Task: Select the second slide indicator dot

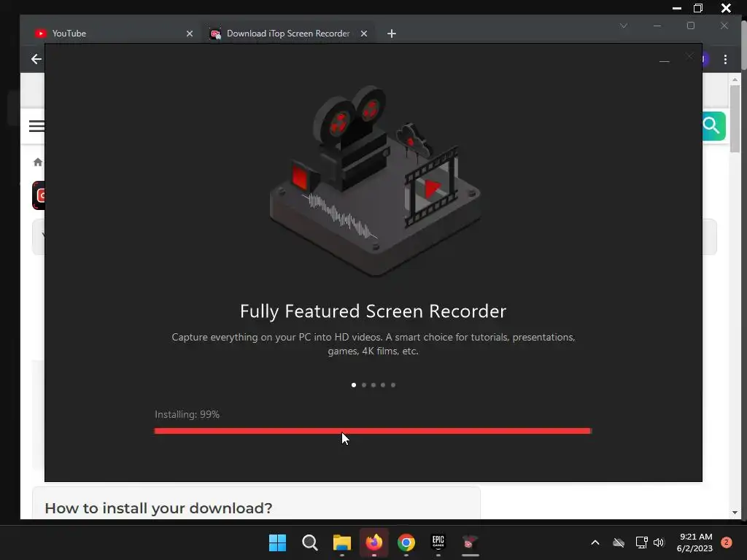Action: (363, 385)
